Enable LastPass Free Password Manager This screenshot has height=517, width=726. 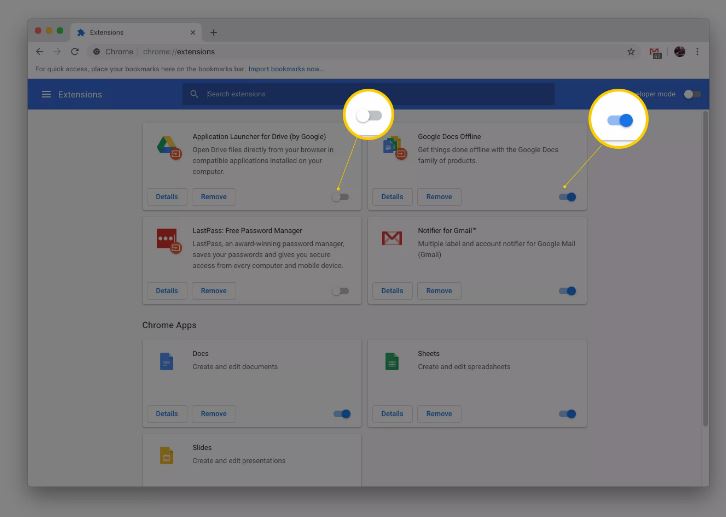point(340,291)
